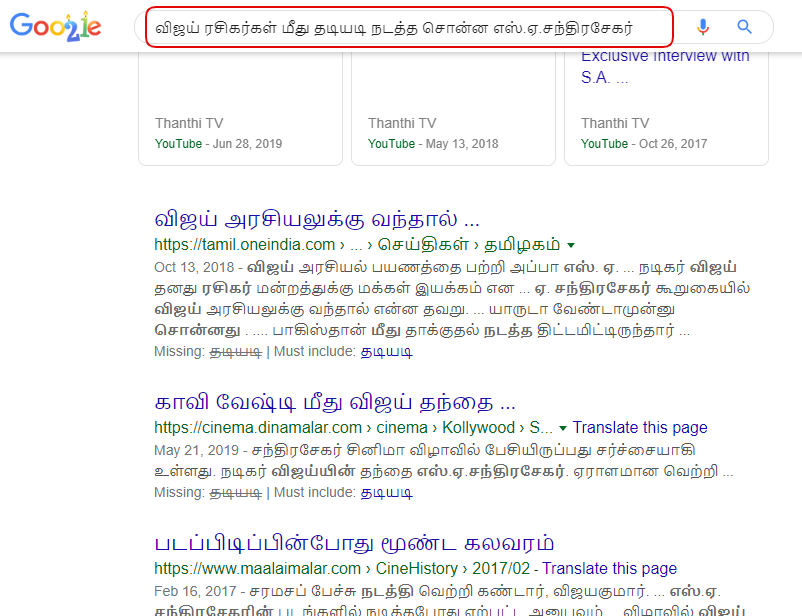
Task: Open the 'விஜய் அரசியலுக்கு வந்தால்' result title
Action: tap(317, 219)
